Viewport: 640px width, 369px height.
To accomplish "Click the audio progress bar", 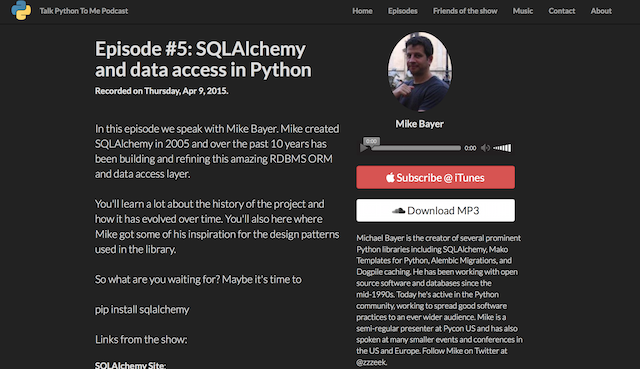I will point(416,148).
